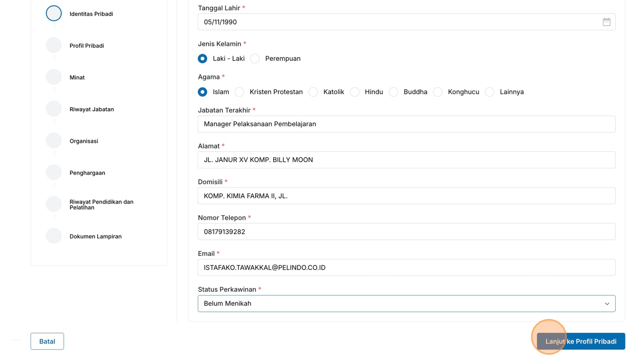Edit the Jabatan Terakhir text field
The width and height of the screenshot is (644, 359).
(x=406, y=124)
